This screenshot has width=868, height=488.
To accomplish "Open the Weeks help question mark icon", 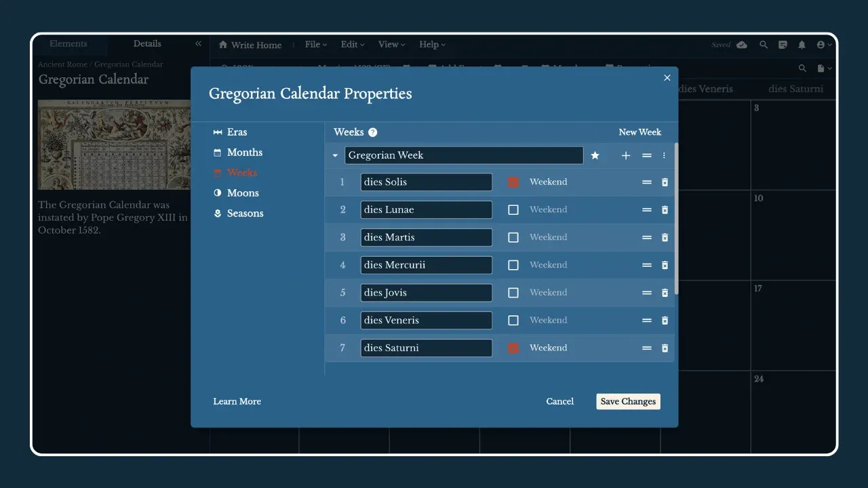I will [x=372, y=133].
